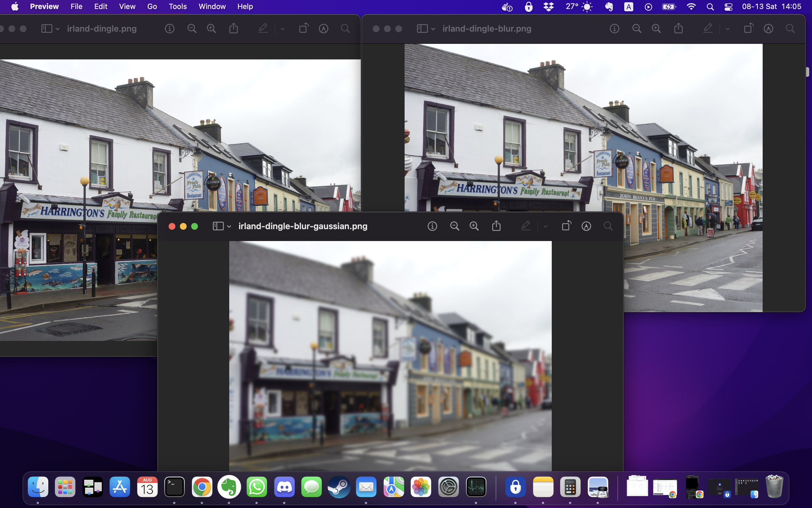Share irland-dingle-blur.png file
The height and width of the screenshot is (508, 812).
(678, 28)
